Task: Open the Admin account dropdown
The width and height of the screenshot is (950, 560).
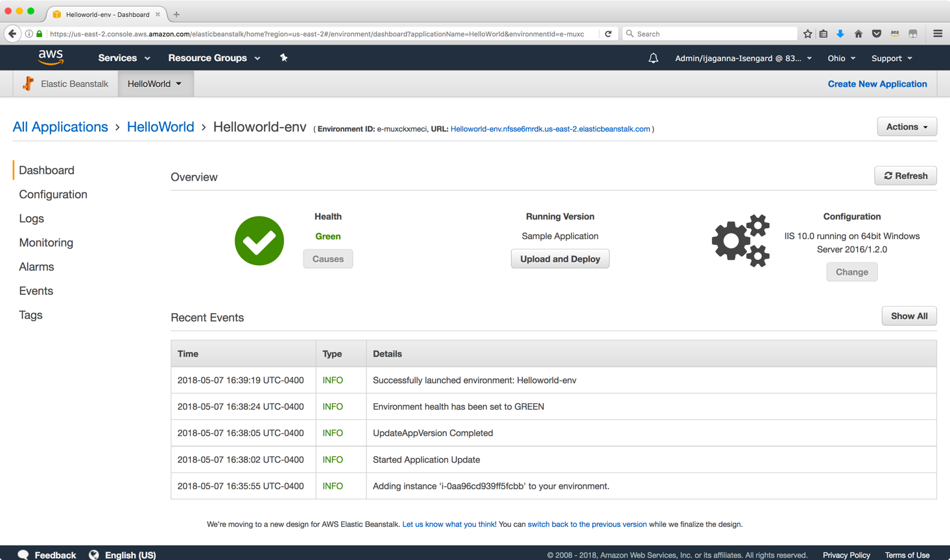Action: (x=743, y=58)
